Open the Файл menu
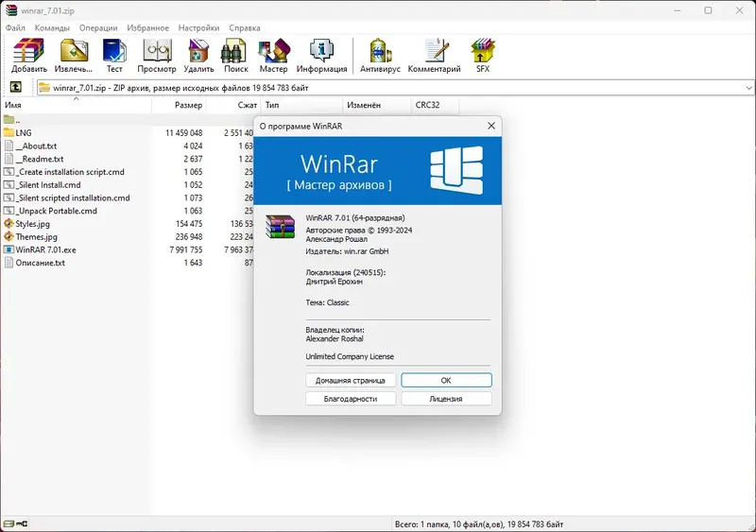The width and height of the screenshot is (756, 532). 15,28
